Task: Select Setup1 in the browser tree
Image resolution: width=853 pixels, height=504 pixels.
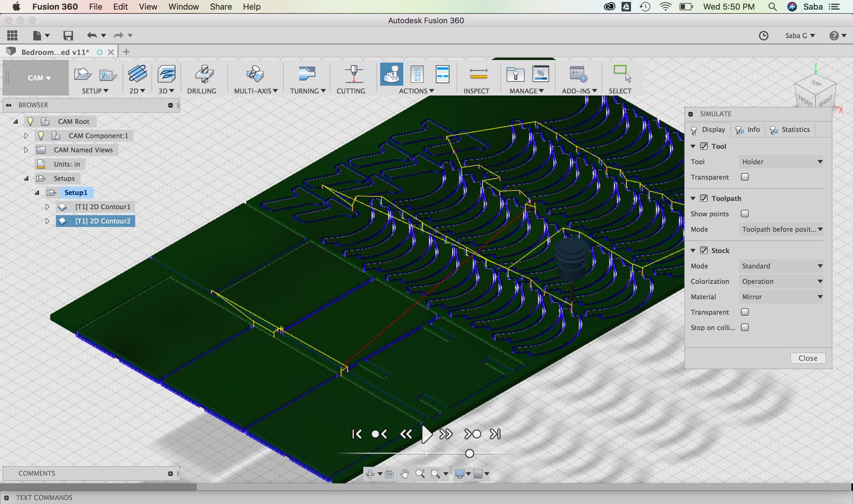Action: point(76,192)
